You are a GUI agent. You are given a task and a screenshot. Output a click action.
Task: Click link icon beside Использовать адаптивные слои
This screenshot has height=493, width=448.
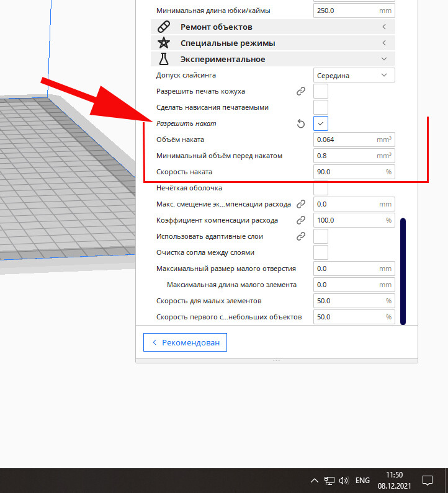pos(301,236)
